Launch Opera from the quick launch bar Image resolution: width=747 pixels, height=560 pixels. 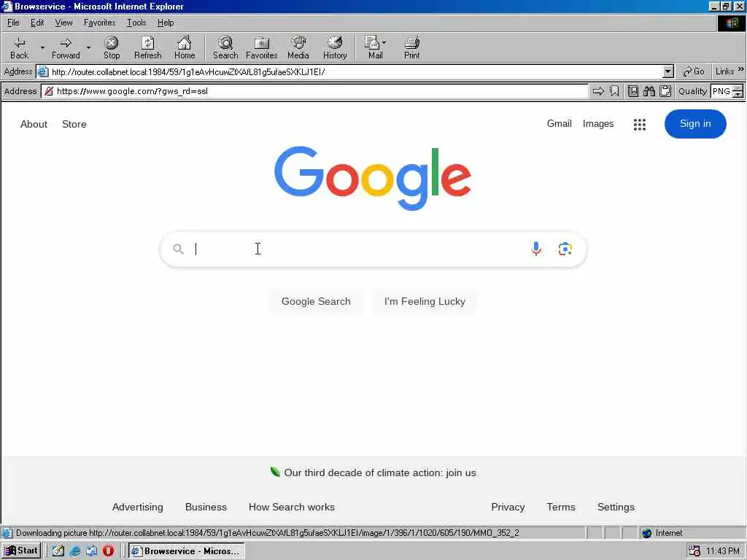pyautogui.click(x=108, y=551)
